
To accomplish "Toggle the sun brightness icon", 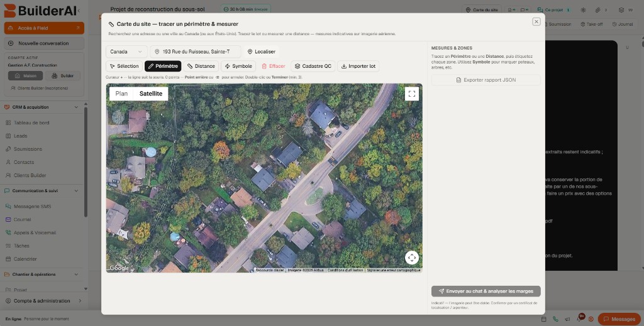I will pyautogui.click(x=583, y=10).
